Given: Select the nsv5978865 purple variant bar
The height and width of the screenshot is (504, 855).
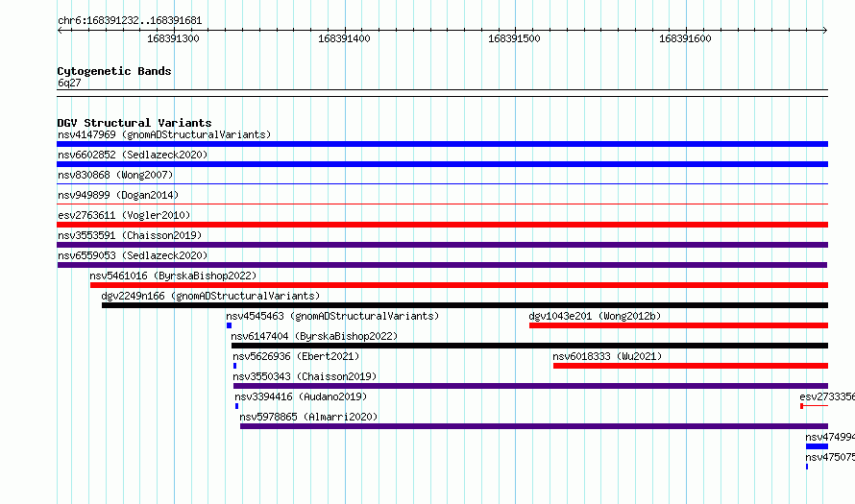Looking at the screenshot, I should tap(534, 426).
